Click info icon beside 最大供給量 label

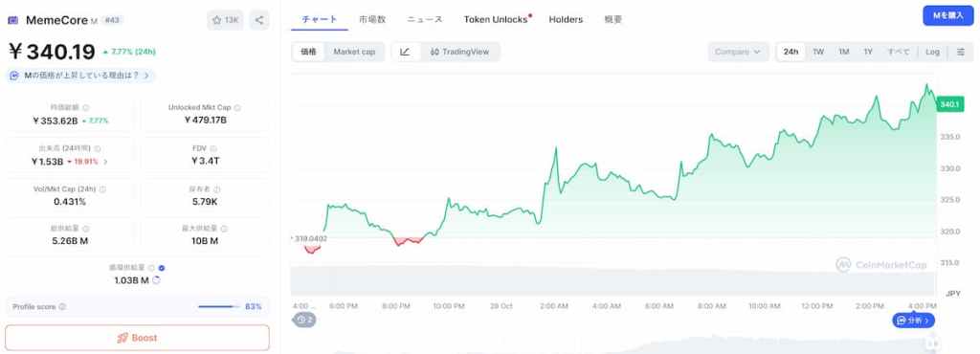click(x=224, y=229)
